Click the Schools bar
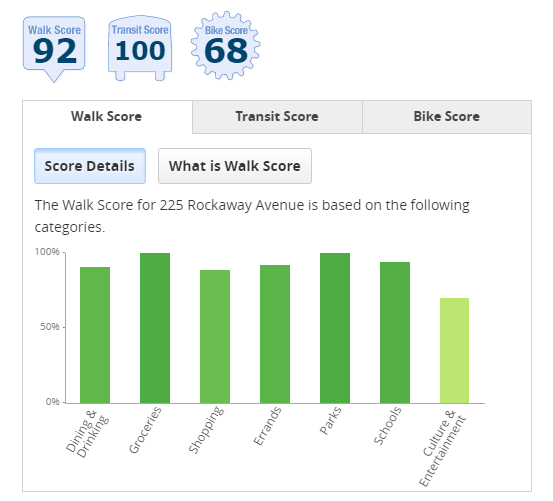 tap(395, 332)
